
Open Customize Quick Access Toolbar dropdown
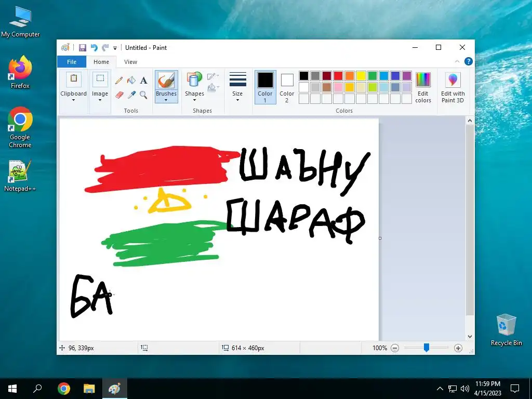point(115,48)
